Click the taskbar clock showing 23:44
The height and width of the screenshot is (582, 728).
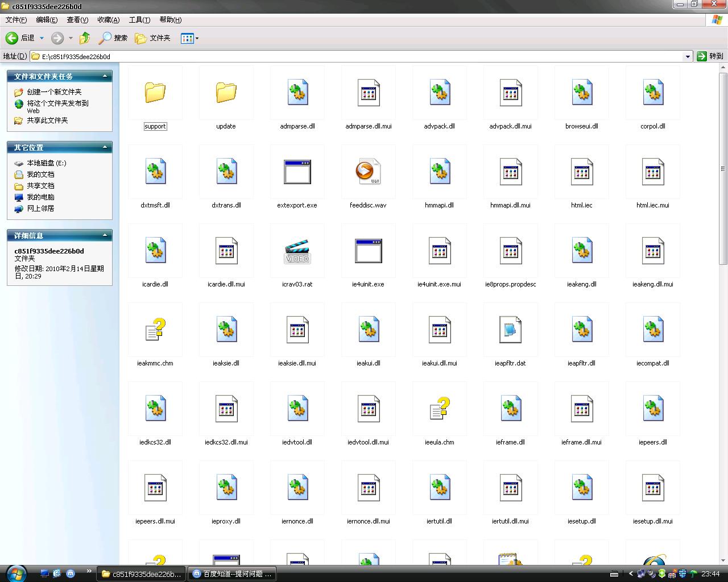click(x=710, y=574)
